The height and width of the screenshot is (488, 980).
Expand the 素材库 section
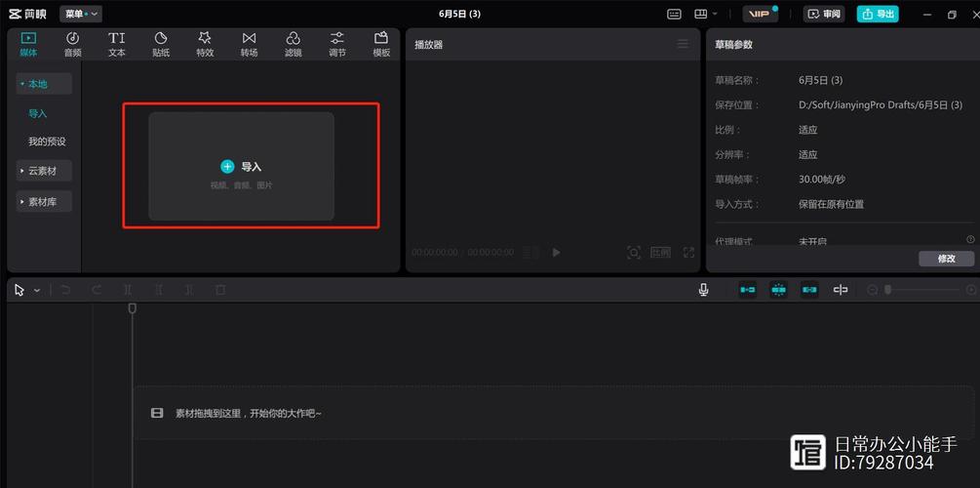[44, 201]
